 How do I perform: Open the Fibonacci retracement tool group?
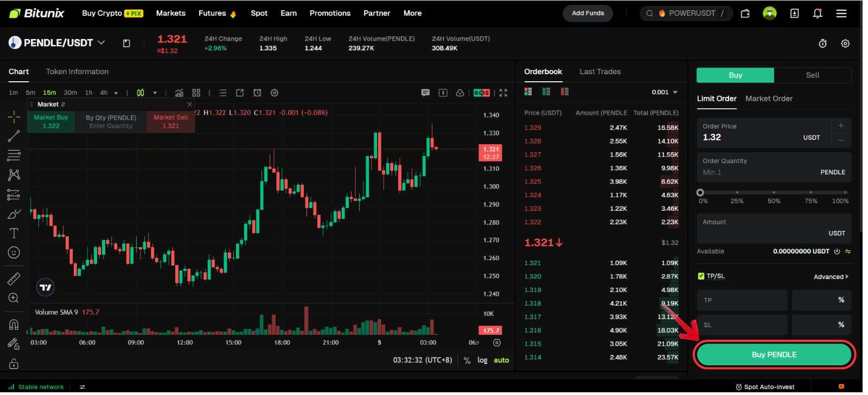(14, 156)
